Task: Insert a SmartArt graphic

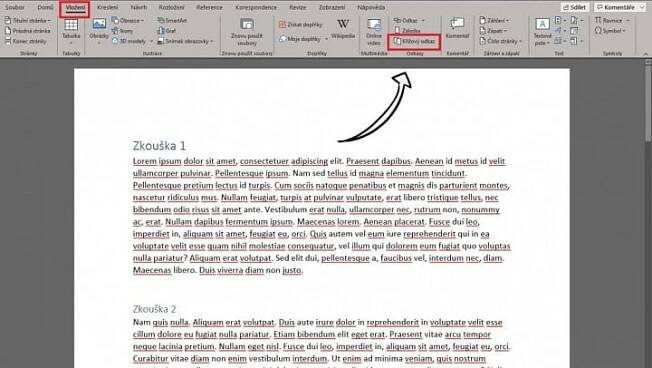Action: click(173, 20)
